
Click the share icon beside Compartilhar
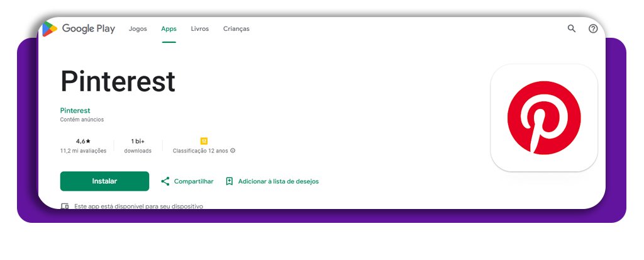point(165,181)
